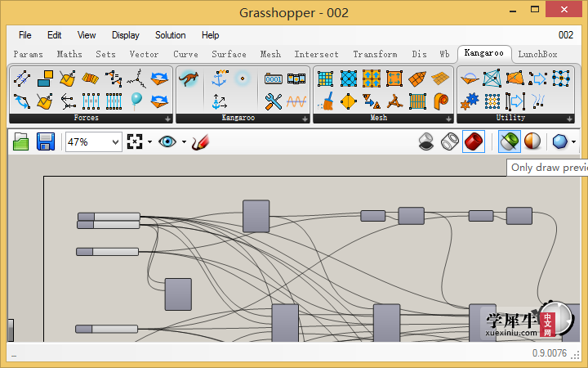Pick the curved blue arrow bending force icon
Image resolution: width=588 pixels, height=368 pixels.
point(22,101)
